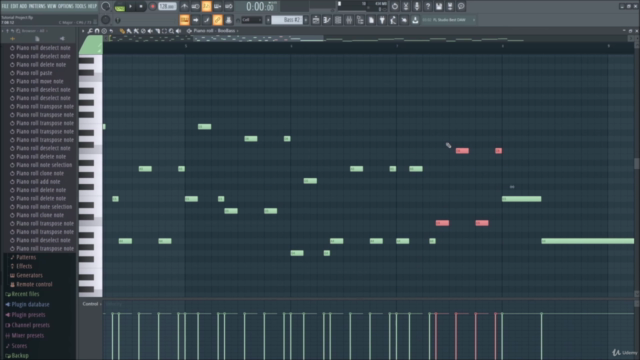Open the EDIT menu
This screenshot has width=640, height=360.
click(x=14, y=7)
